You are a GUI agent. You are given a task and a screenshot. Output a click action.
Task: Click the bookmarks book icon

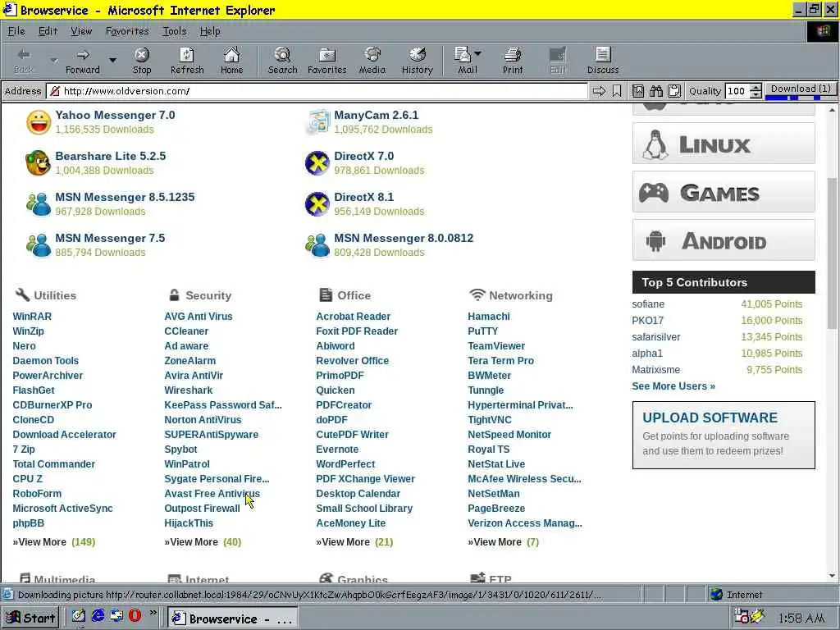(x=638, y=91)
